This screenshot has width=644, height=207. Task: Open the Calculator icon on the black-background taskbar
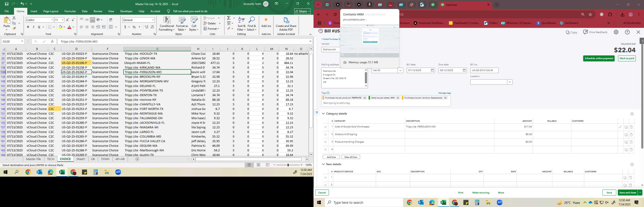point(95,172)
